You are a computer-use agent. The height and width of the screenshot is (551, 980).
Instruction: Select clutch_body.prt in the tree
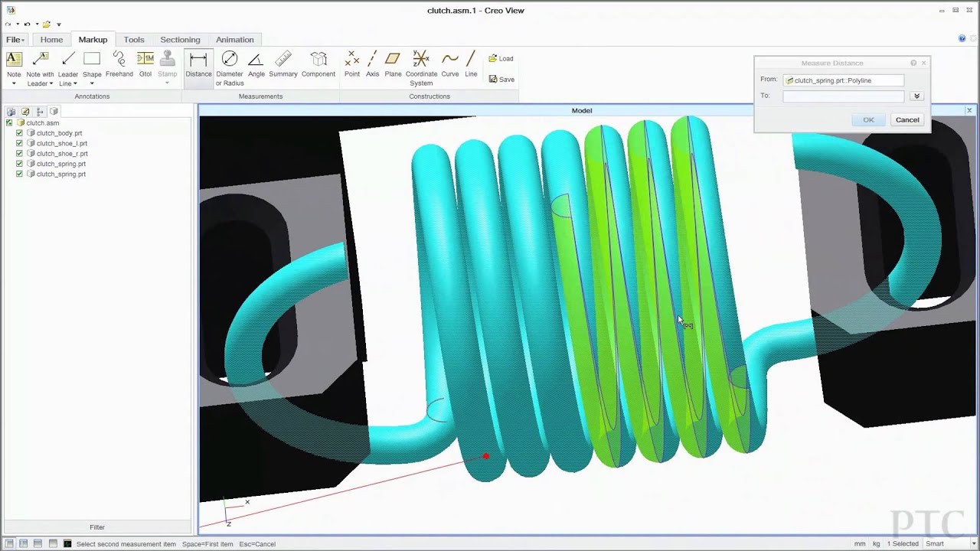coord(59,133)
